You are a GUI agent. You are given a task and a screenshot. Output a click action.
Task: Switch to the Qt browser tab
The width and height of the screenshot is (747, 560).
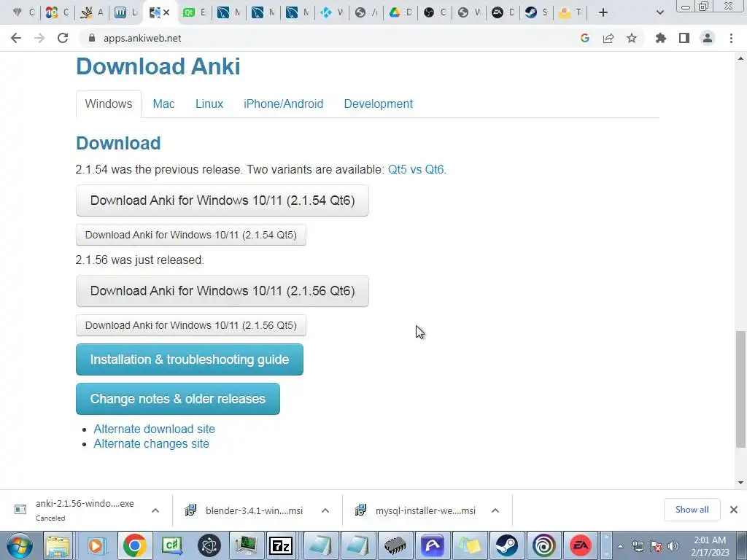(x=194, y=12)
